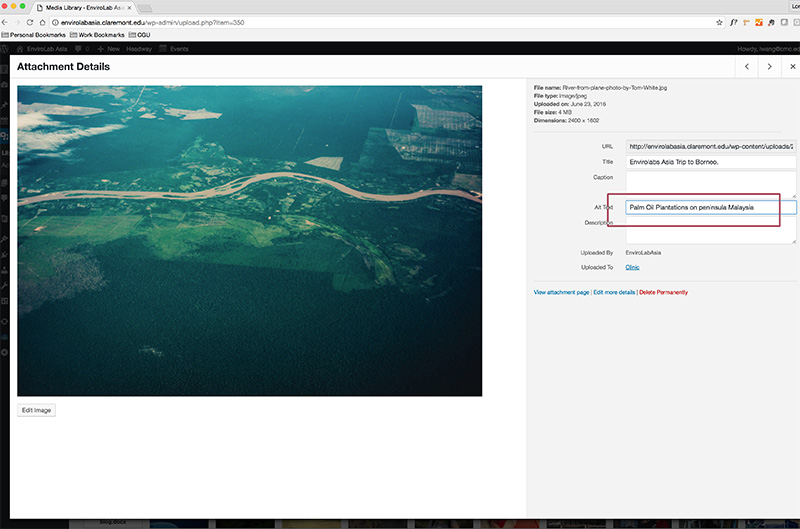Open Edit more details link
This screenshot has width=800, height=529.
click(x=614, y=292)
